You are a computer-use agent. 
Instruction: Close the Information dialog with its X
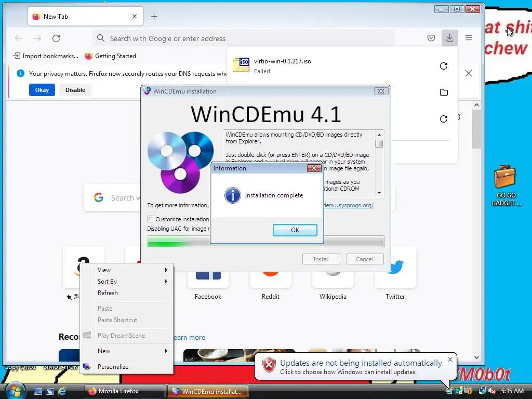click(x=314, y=168)
